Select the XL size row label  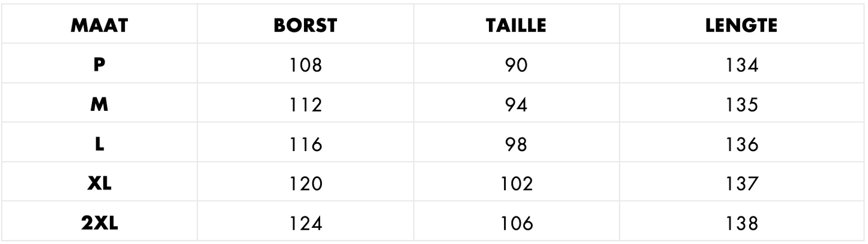point(100,184)
